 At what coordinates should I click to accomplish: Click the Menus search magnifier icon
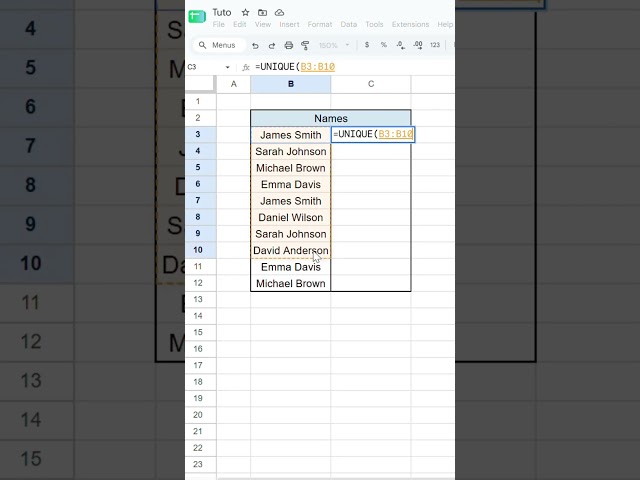point(202,45)
